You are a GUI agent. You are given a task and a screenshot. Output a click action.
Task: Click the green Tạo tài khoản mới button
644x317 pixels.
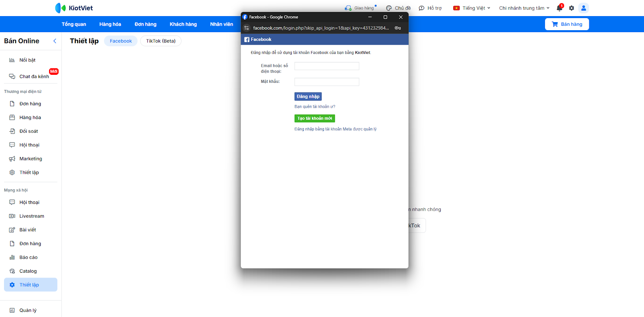point(315,118)
